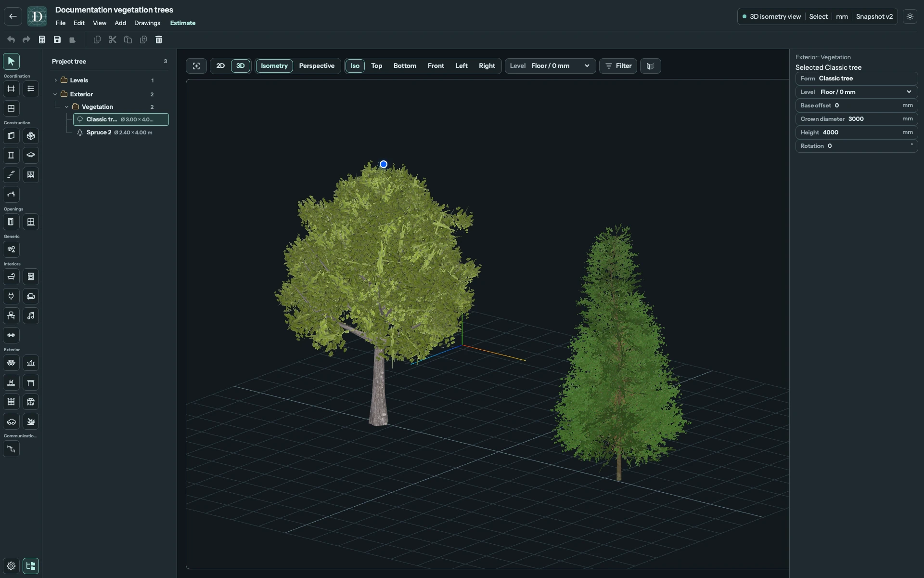Delete selection with trash icon
The height and width of the screenshot is (578, 924).
(159, 39)
